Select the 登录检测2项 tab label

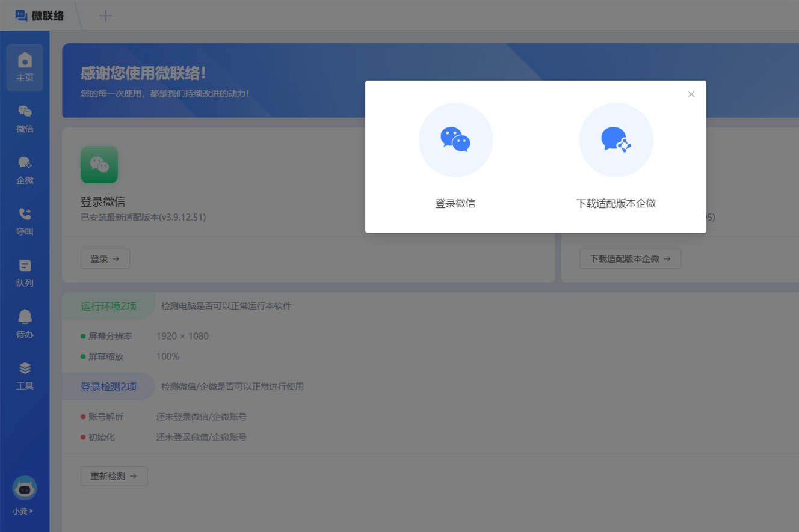point(109,387)
